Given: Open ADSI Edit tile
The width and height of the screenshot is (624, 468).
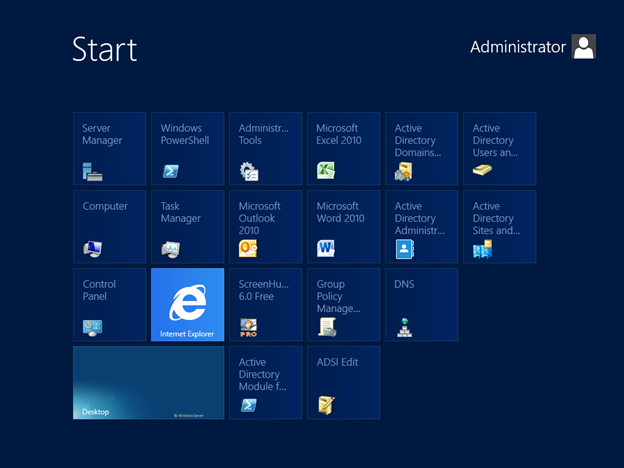Looking at the screenshot, I should click(343, 383).
